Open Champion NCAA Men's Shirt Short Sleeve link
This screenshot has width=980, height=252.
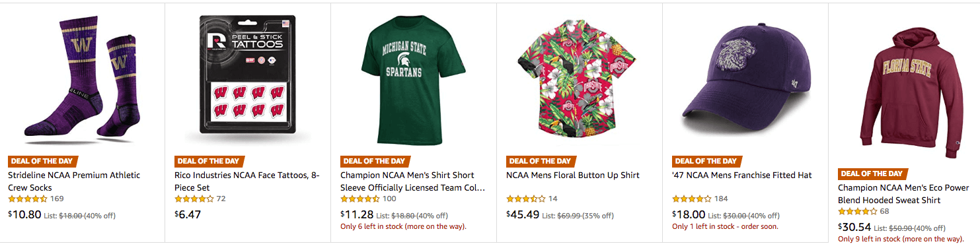pyautogui.click(x=413, y=181)
